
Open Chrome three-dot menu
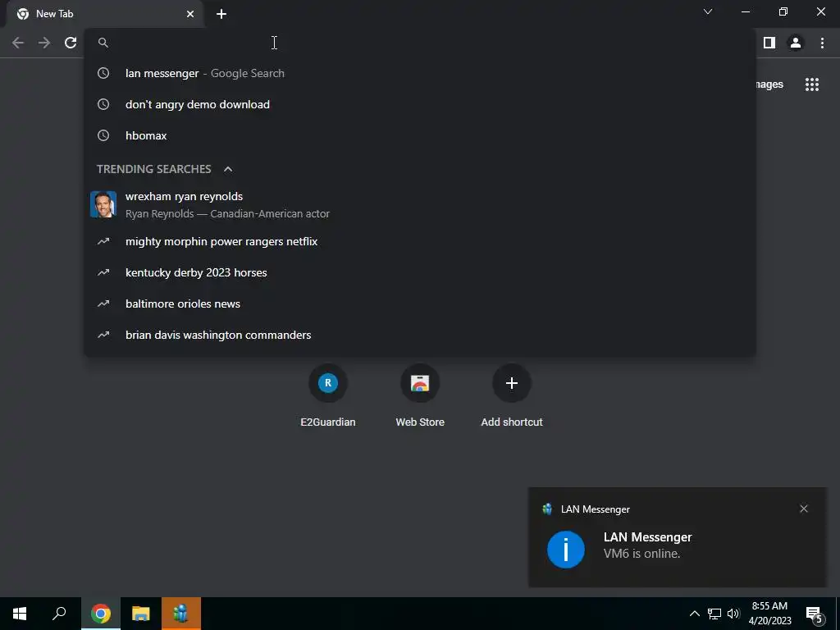822,43
